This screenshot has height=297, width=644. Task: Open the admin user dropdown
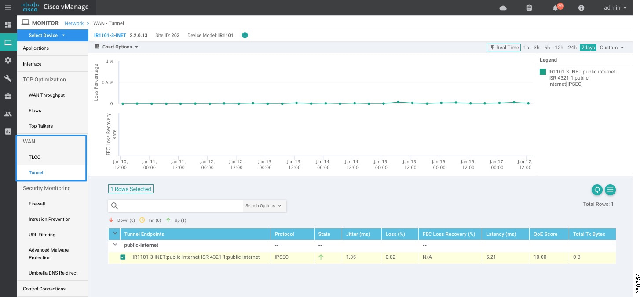click(615, 8)
